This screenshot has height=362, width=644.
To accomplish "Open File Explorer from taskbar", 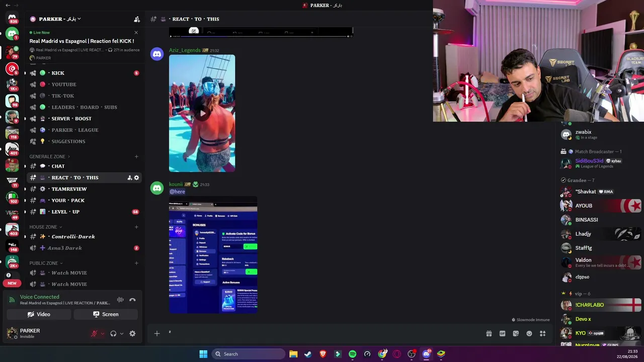I will coord(293,354).
